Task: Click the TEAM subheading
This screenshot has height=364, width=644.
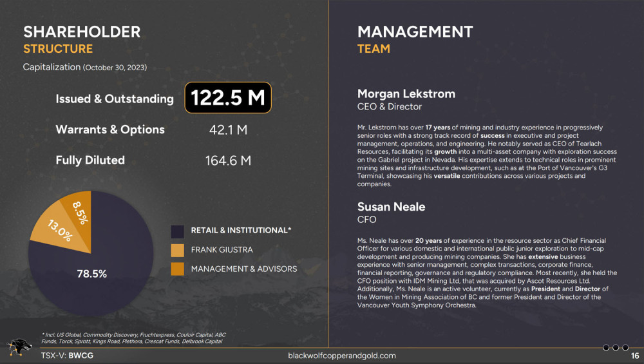Action: coord(374,49)
